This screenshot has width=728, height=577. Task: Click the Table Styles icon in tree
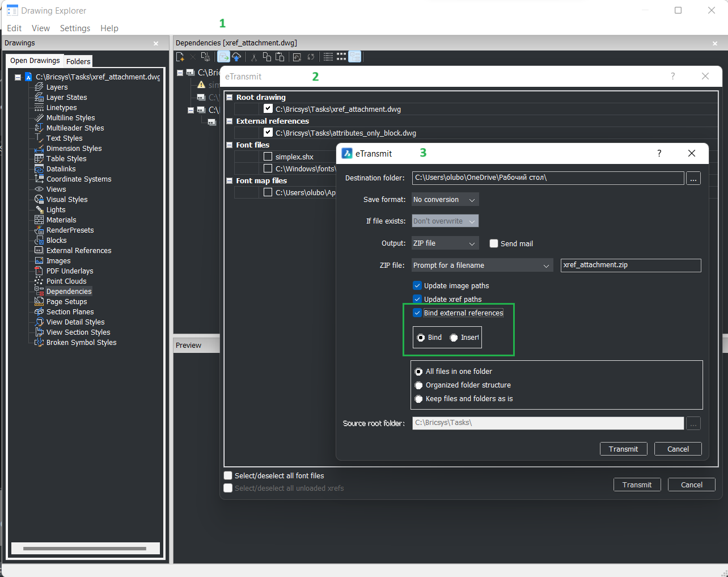39,158
